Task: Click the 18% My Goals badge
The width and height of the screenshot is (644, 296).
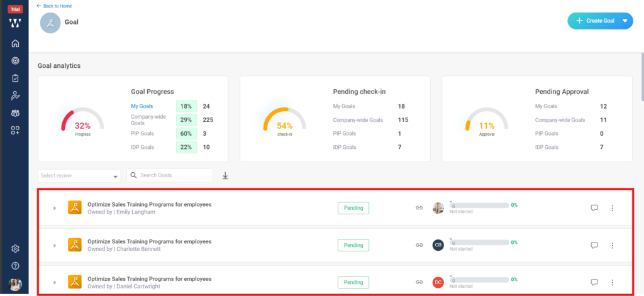Action: click(x=186, y=106)
